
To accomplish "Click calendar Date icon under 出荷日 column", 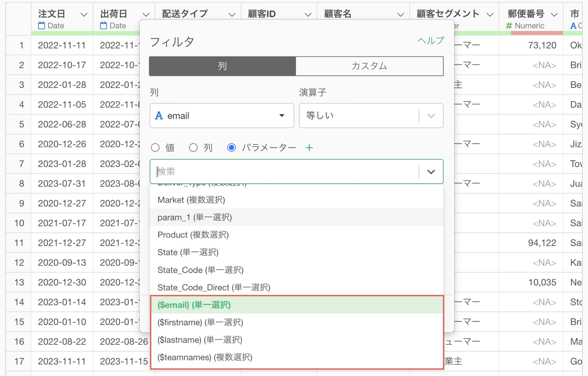I will tap(104, 25).
